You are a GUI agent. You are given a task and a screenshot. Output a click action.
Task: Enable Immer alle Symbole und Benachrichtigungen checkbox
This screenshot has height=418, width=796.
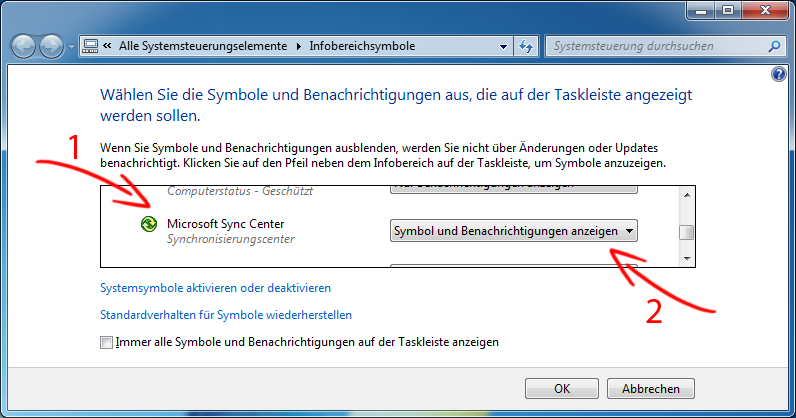click(x=106, y=342)
